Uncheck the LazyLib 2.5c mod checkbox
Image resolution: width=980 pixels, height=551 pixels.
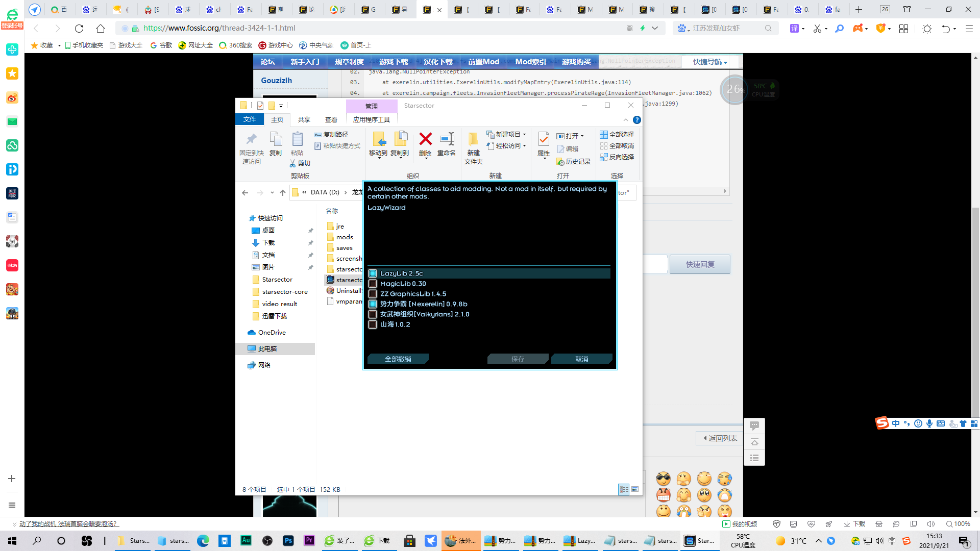pyautogui.click(x=373, y=273)
